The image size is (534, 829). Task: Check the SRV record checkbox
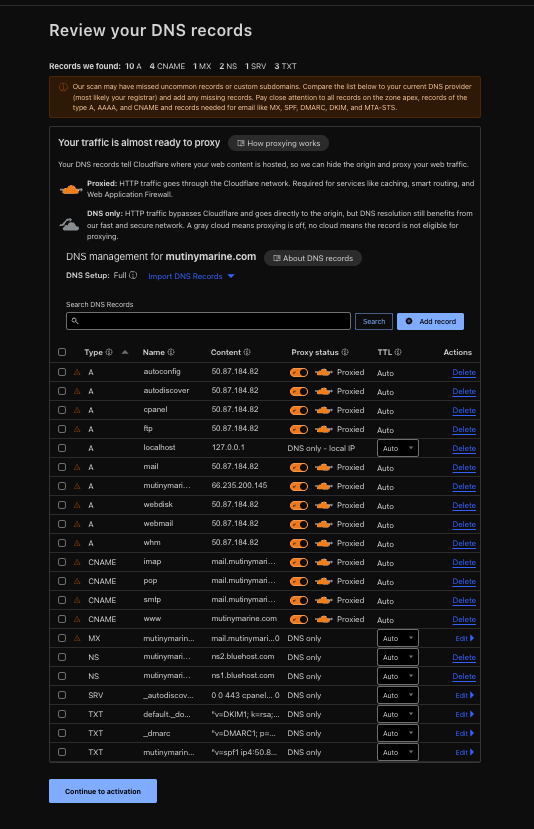pyautogui.click(x=62, y=695)
